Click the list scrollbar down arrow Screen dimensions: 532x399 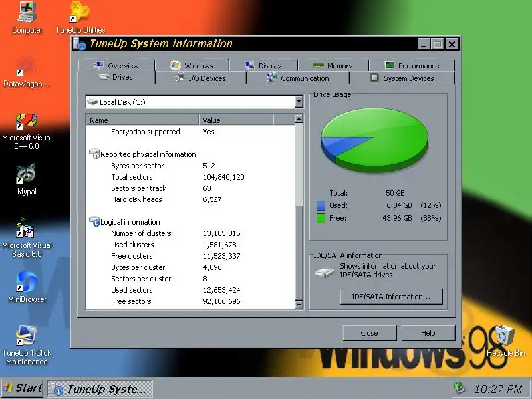299,305
